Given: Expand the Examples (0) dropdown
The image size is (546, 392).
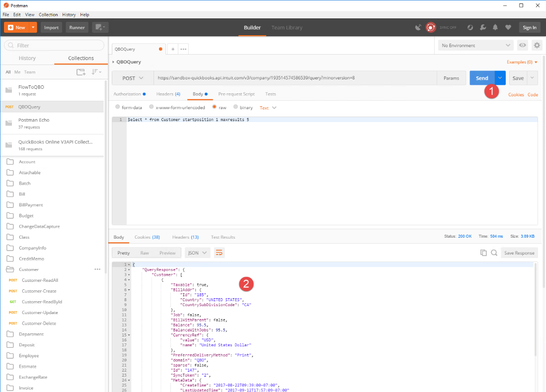Looking at the screenshot, I should tap(522, 62).
